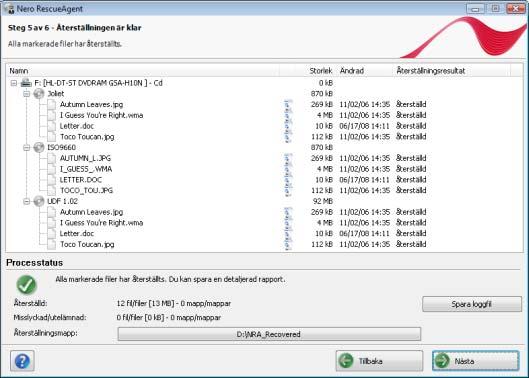The width and height of the screenshot is (529, 378).
Task: Click file icon of Letter.doc under Joliet
Action: click(52, 126)
